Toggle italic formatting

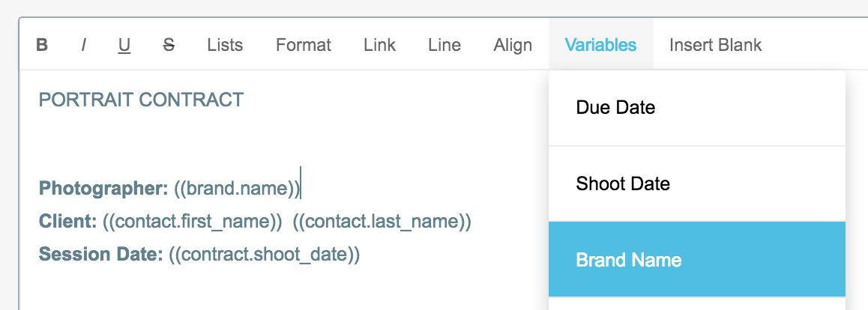click(83, 45)
